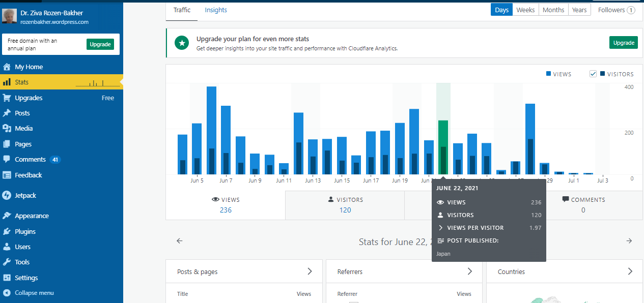
Task: Select the Views summary tab showing 236
Action: 226,205
